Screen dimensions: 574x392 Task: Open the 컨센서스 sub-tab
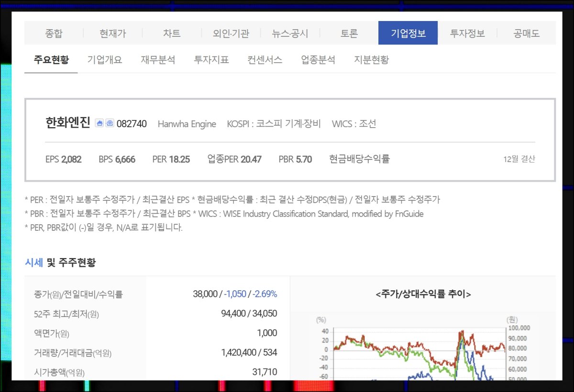[265, 60]
